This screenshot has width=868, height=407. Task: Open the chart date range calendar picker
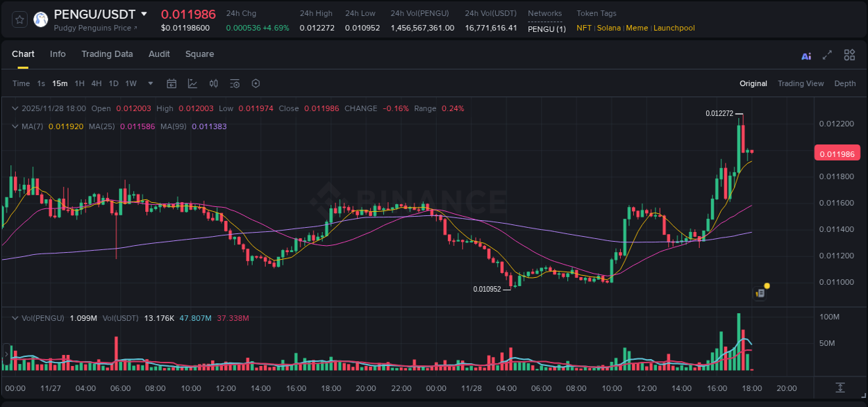coord(172,83)
